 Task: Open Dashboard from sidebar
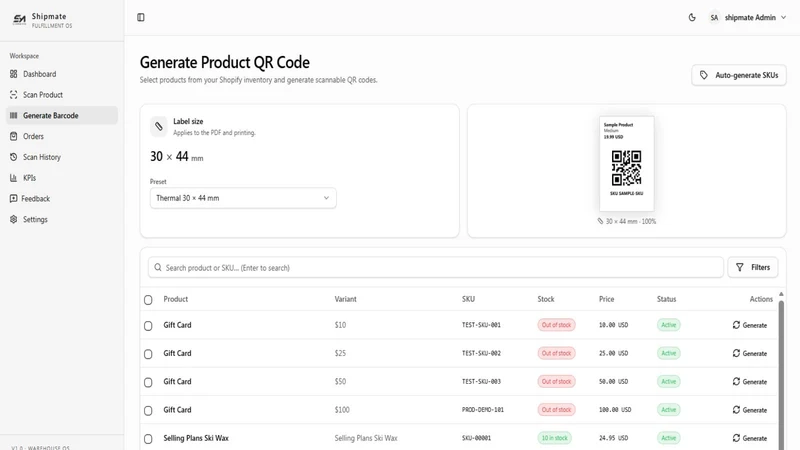click(x=62, y=74)
